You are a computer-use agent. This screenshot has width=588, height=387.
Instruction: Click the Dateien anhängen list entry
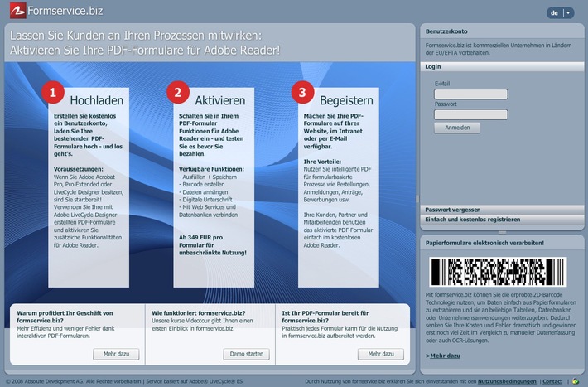coord(203,191)
